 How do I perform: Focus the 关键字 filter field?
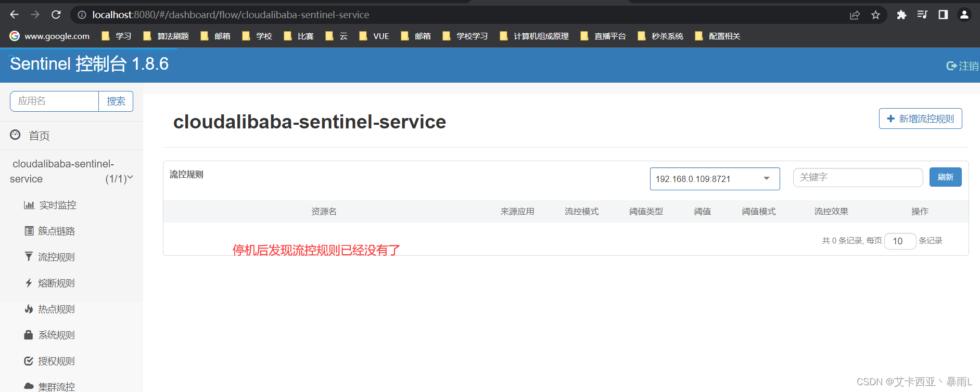(x=858, y=177)
